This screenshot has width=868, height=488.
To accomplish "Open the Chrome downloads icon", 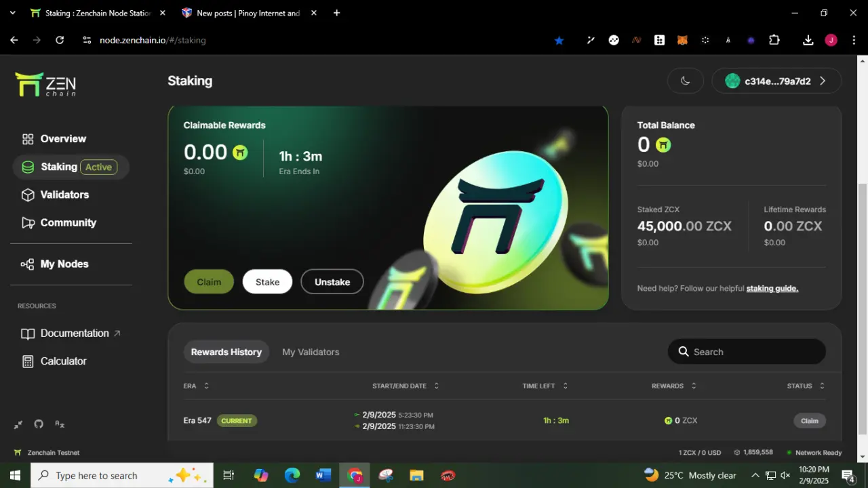I will 808,40.
